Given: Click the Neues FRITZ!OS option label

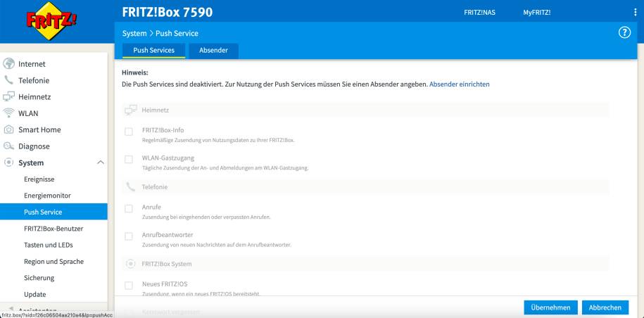Looking at the screenshot, I should (165, 284).
